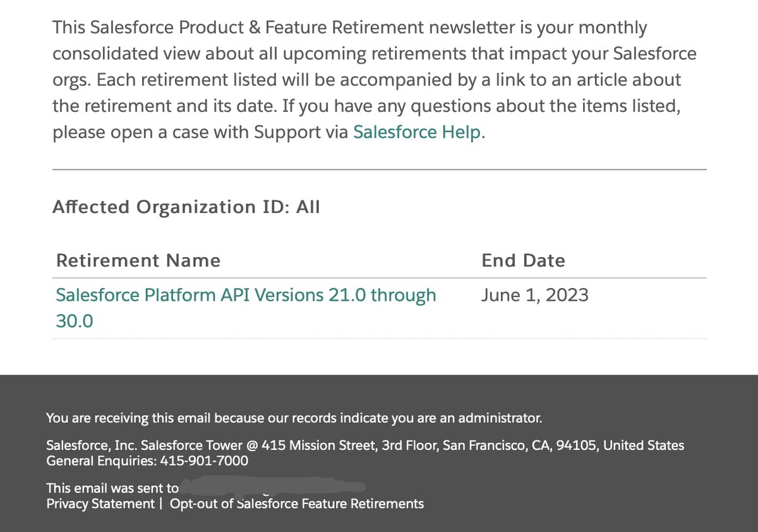Click the United States text in the footer
Screen dimensions: 758x532
(644, 445)
